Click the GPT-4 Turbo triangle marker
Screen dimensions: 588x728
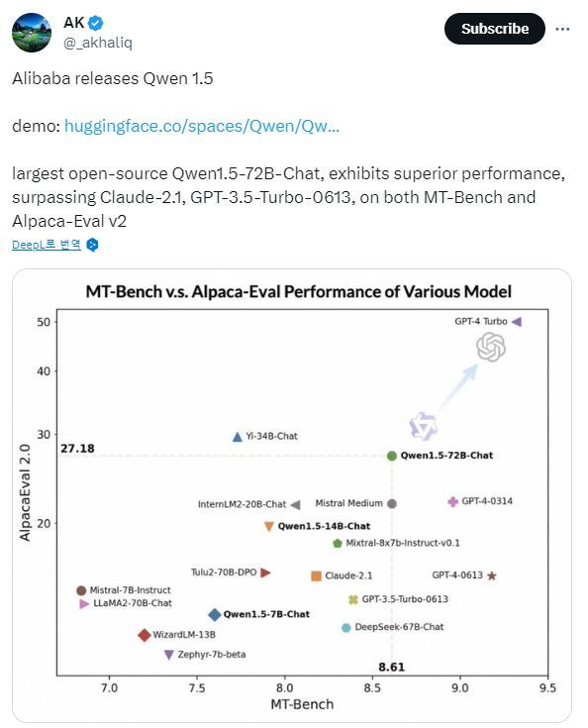[517, 322]
